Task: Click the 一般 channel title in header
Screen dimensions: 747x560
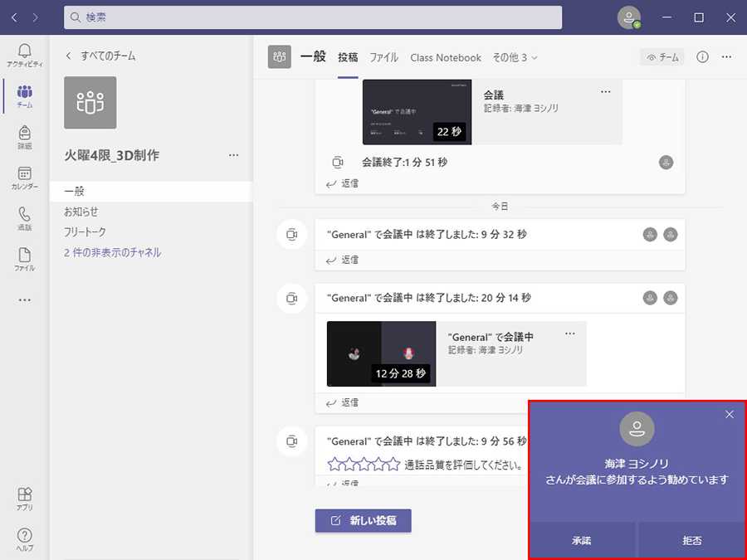Action: (x=313, y=56)
